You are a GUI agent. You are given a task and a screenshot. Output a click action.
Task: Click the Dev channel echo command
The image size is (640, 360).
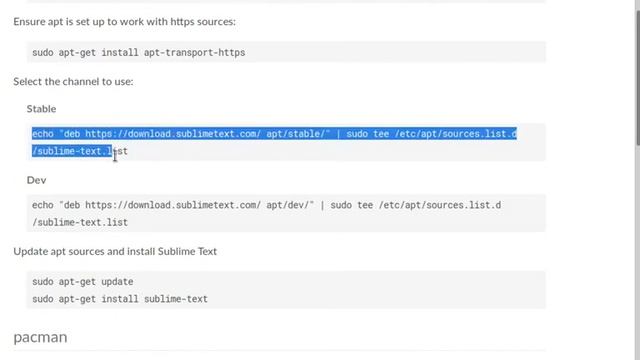point(267,213)
